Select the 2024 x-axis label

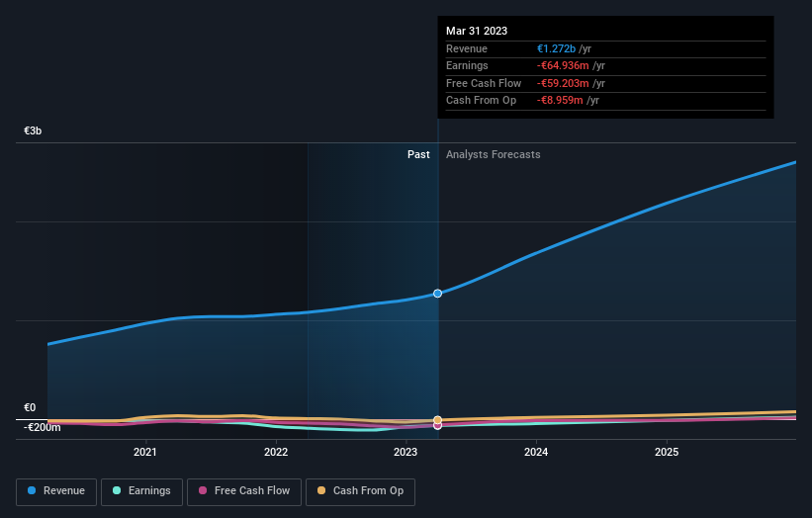pos(536,452)
